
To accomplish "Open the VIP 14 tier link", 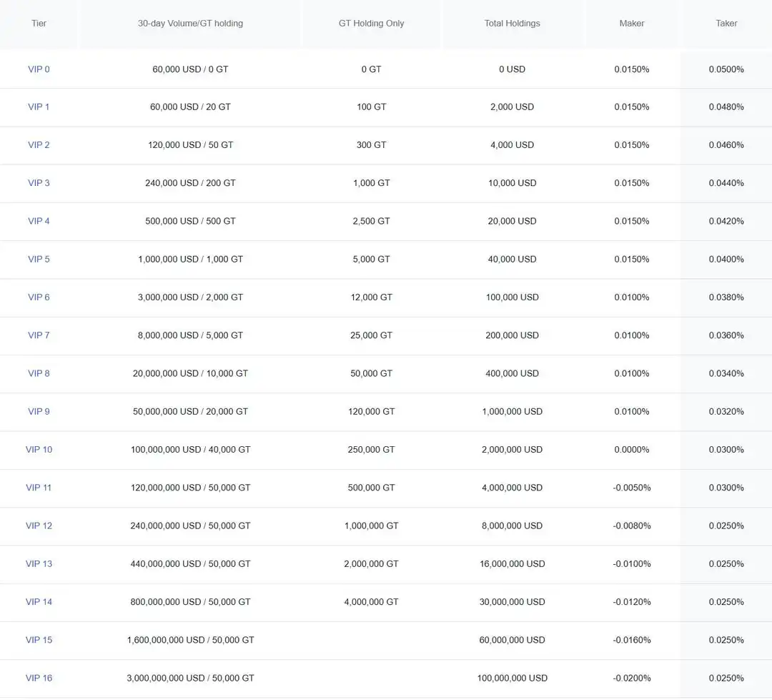I will coord(39,602).
